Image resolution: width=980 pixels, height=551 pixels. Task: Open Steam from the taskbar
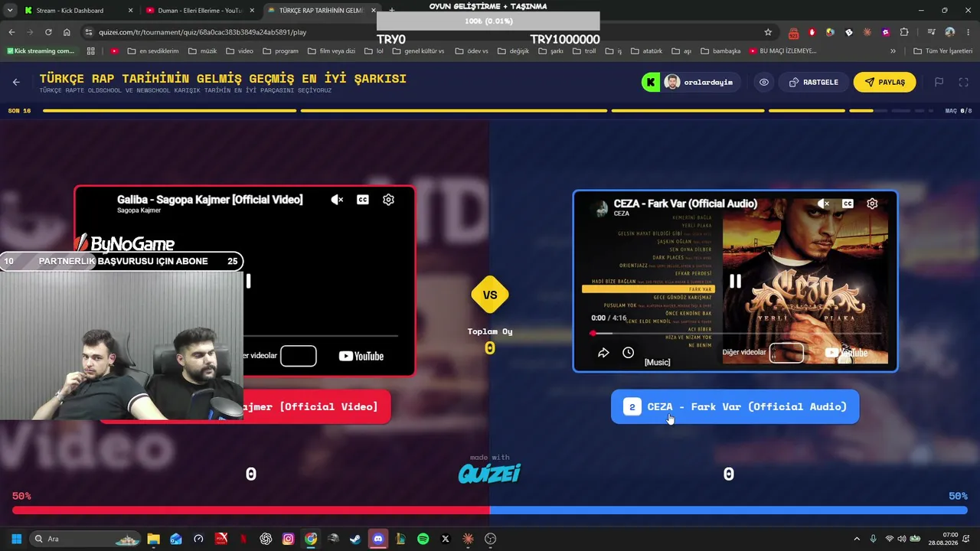(x=355, y=539)
